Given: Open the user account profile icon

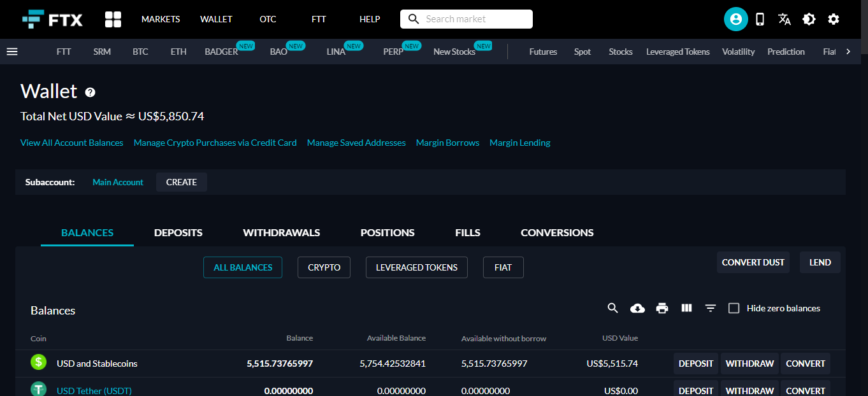Looking at the screenshot, I should (x=735, y=19).
